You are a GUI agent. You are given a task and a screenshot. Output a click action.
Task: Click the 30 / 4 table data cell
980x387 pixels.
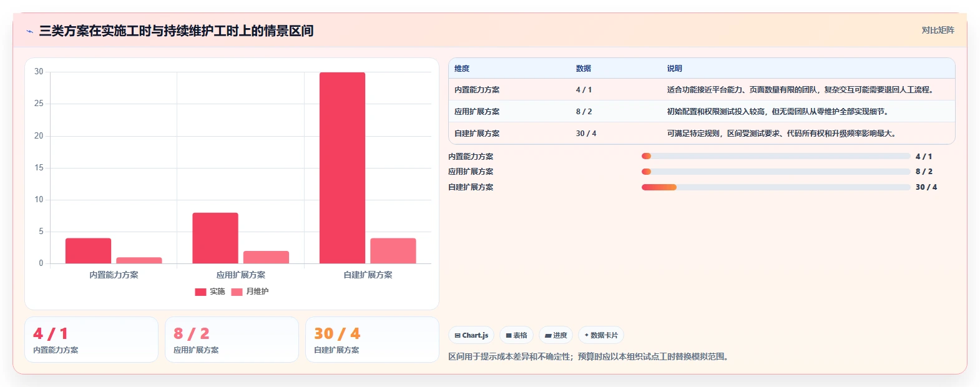tap(586, 134)
